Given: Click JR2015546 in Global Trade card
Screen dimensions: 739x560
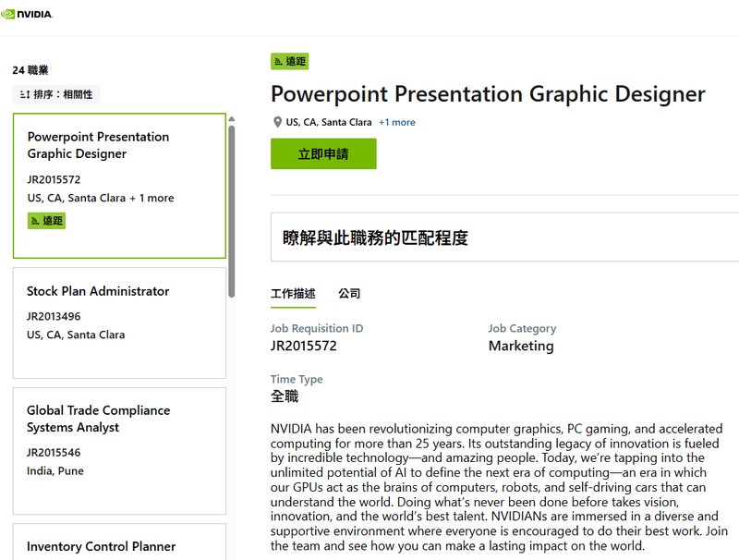Looking at the screenshot, I should [54, 453].
